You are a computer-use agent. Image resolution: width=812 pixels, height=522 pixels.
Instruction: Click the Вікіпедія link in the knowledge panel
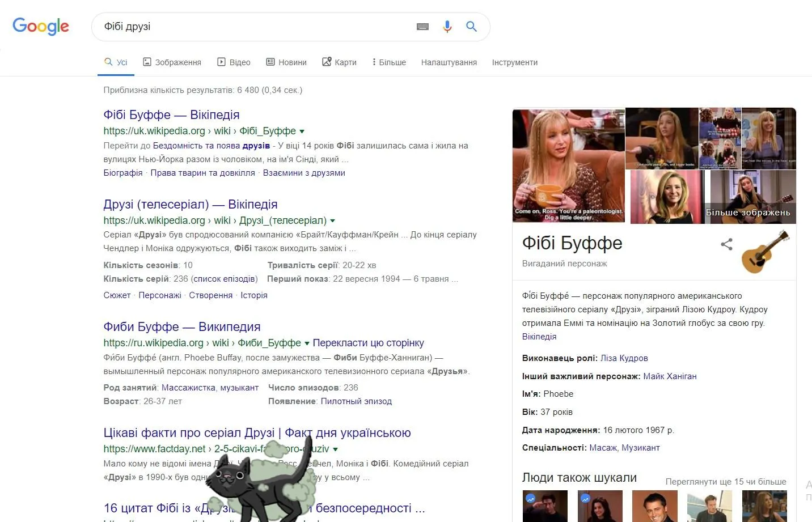coord(539,336)
